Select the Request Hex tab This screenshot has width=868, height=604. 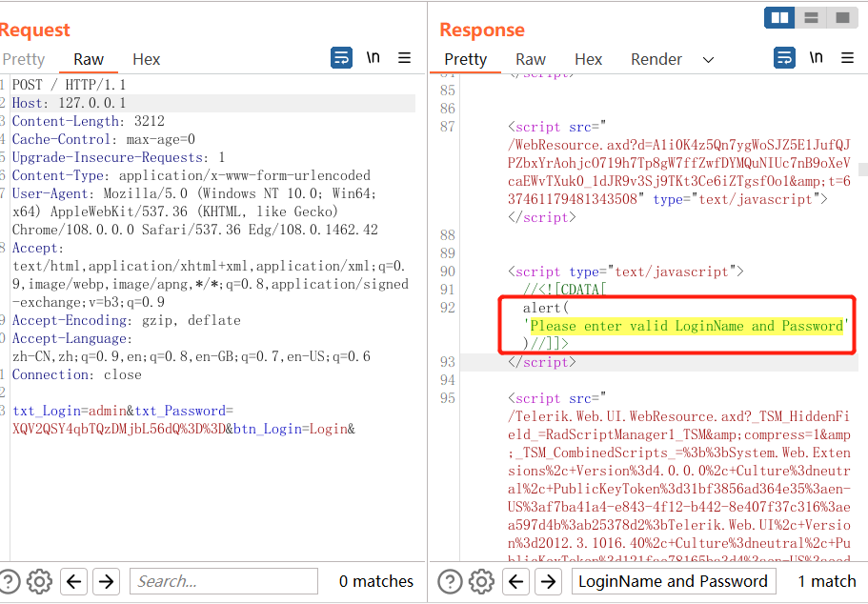coord(146,59)
